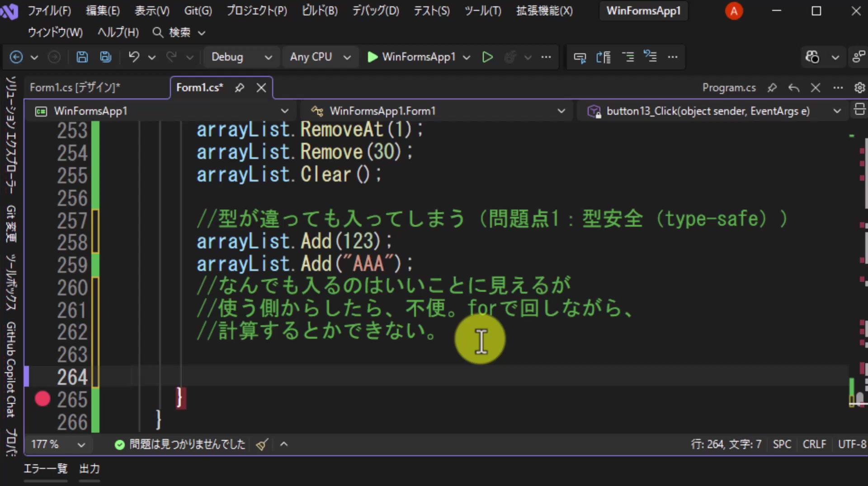Open the 177 % zoom level dropdown
This screenshot has height=486, width=868.
(58, 444)
